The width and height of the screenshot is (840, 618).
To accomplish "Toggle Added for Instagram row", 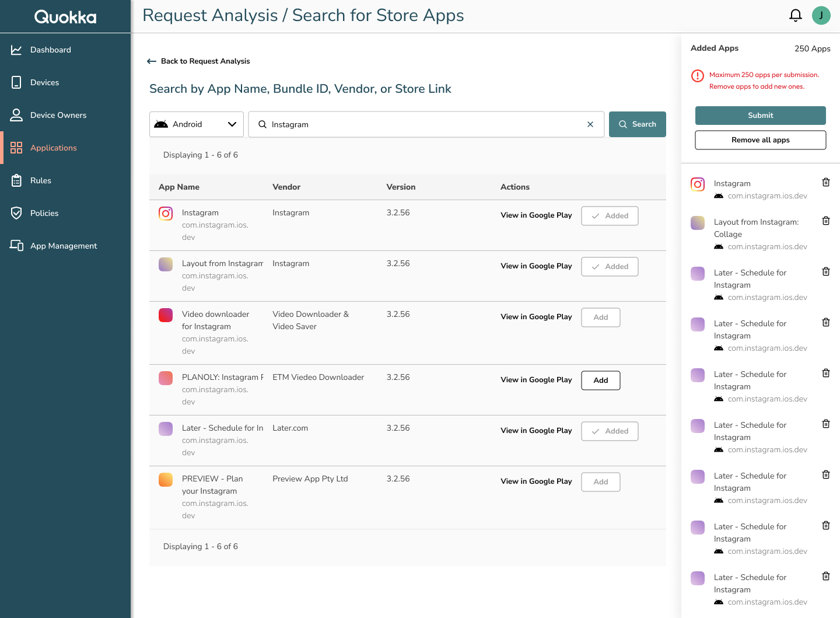I will pos(610,216).
